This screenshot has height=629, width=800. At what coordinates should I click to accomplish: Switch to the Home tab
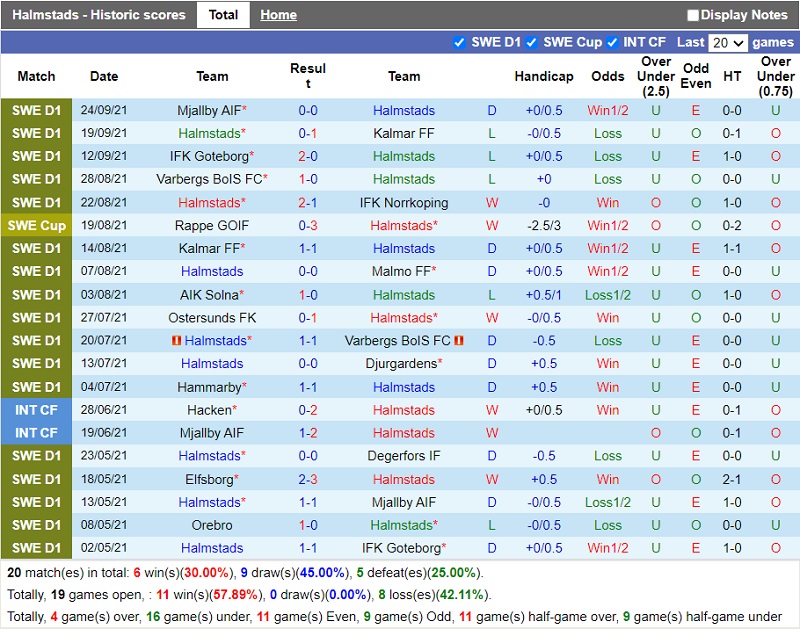click(x=278, y=15)
